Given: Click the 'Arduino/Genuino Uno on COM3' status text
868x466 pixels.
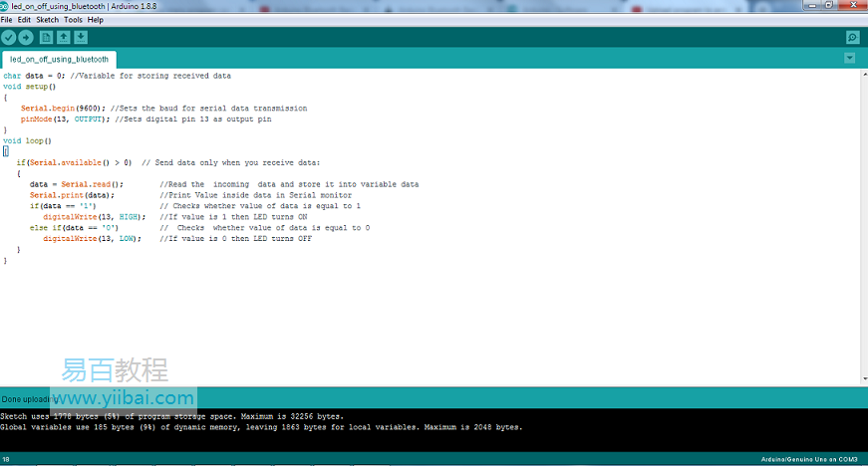Looking at the screenshot, I should [809, 459].
